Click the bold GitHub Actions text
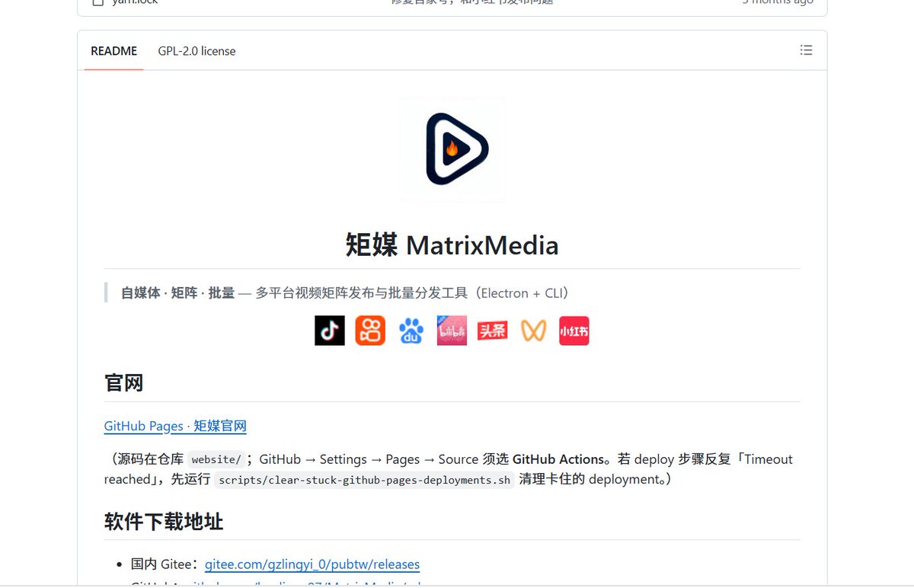The height and width of the screenshot is (588, 914). point(558,459)
